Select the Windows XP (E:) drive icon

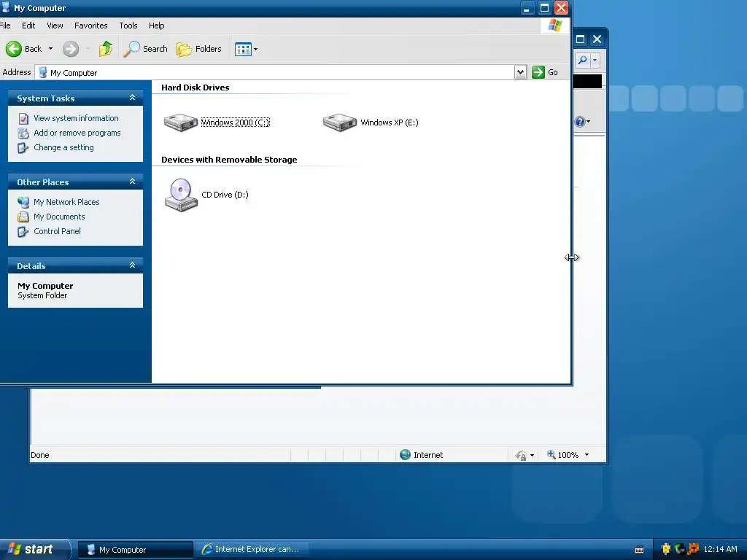tap(340, 122)
